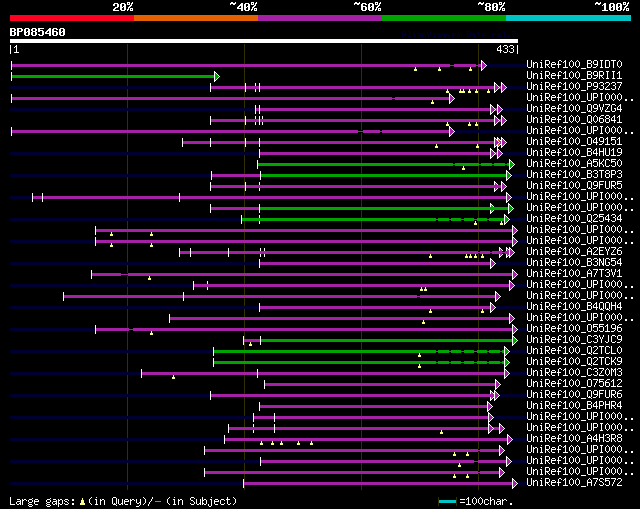Select the UniRef100_C3Z0M3 label
Image resolution: width=640 pixels, height=509 pixels.
(574, 373)
